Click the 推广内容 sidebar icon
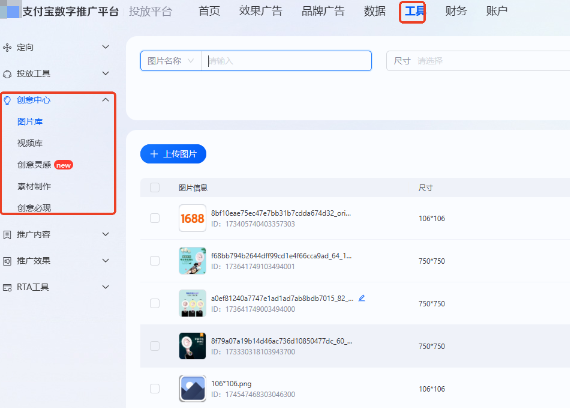The image size is (570, 408). (7, 235)
